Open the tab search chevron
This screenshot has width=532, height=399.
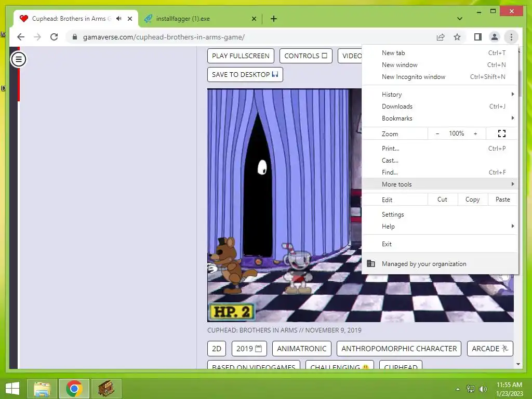460,19
